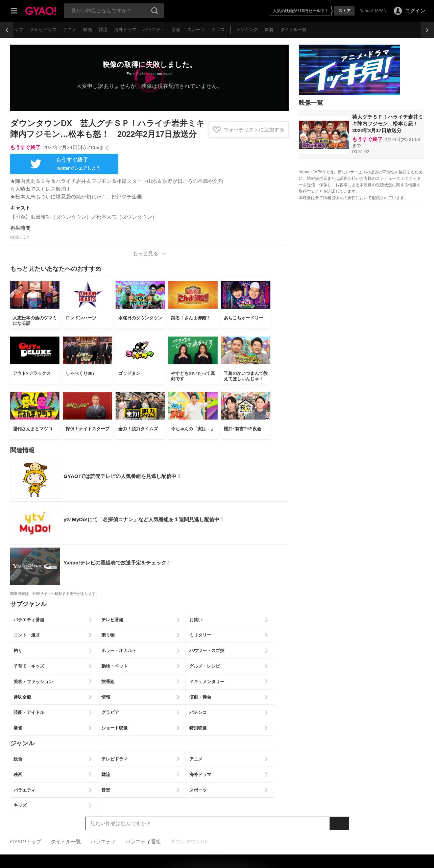Open the 櫻井・有吉THE夜会 thumbnail
Image resolution: width=434 pixels, height=868 pixels.
(x=246, y=406)
